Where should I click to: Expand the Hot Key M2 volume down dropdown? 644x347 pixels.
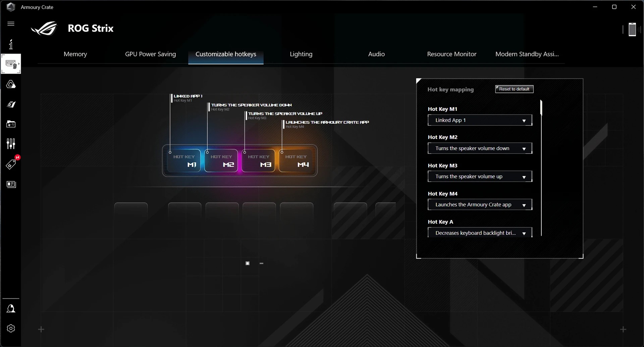pos(480,148)
